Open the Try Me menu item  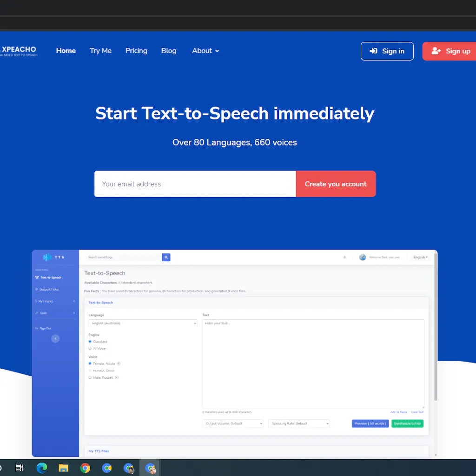(x=100, y=51)
